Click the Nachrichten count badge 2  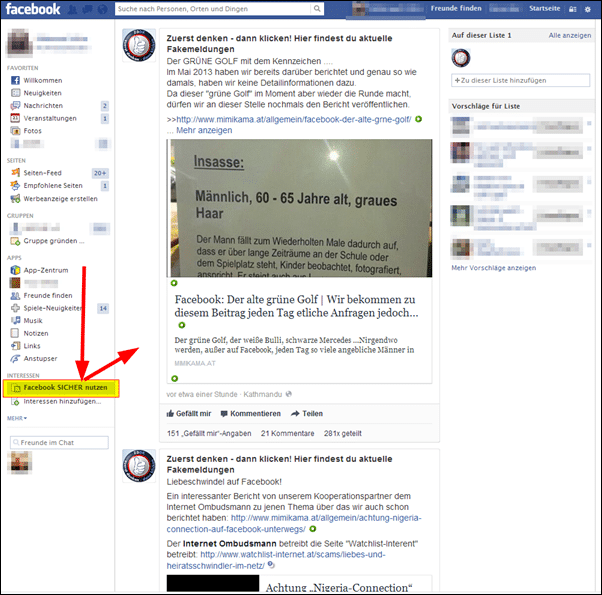[104, 106]
